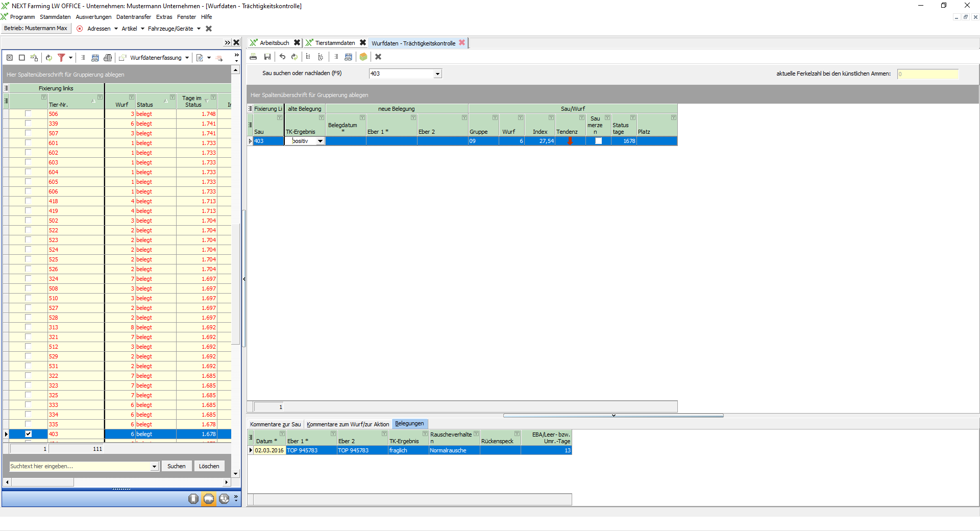Screen dimensions: 980x531
Task: Click the red funnel filter icon
Action: point(61,58)
